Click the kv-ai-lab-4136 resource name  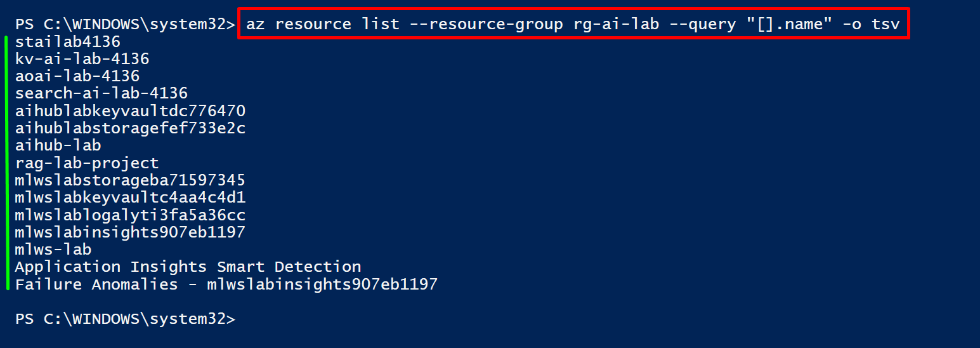82,59
